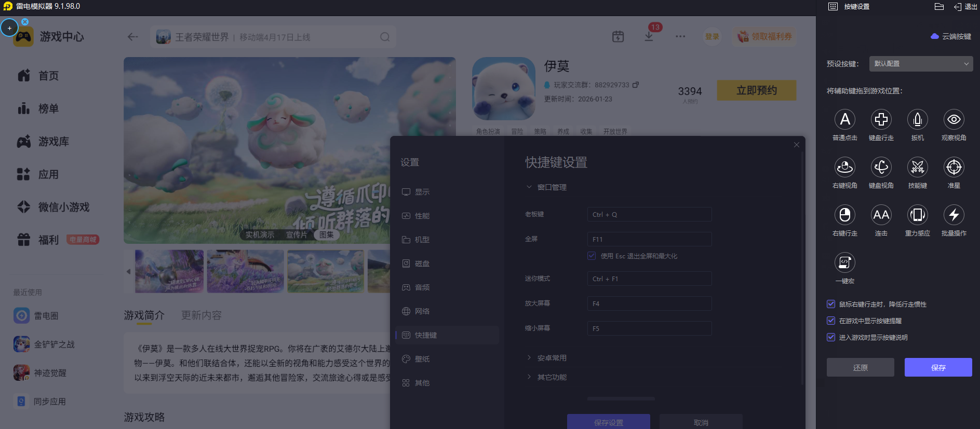980x429 pixels.
Task: Click the search magnifier icon
Action: tap(385, 37)
